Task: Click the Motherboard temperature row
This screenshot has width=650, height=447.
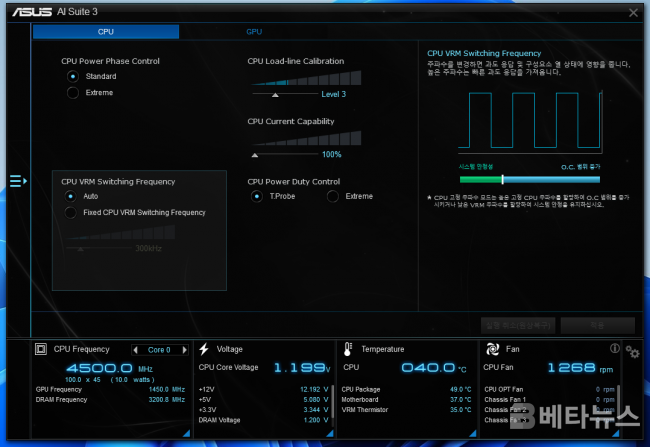Action: point(406,400)
